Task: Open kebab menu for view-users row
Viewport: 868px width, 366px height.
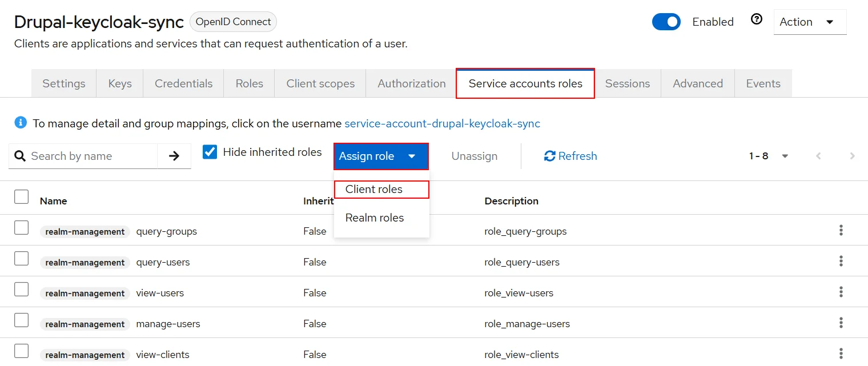Action: [841, 292]
